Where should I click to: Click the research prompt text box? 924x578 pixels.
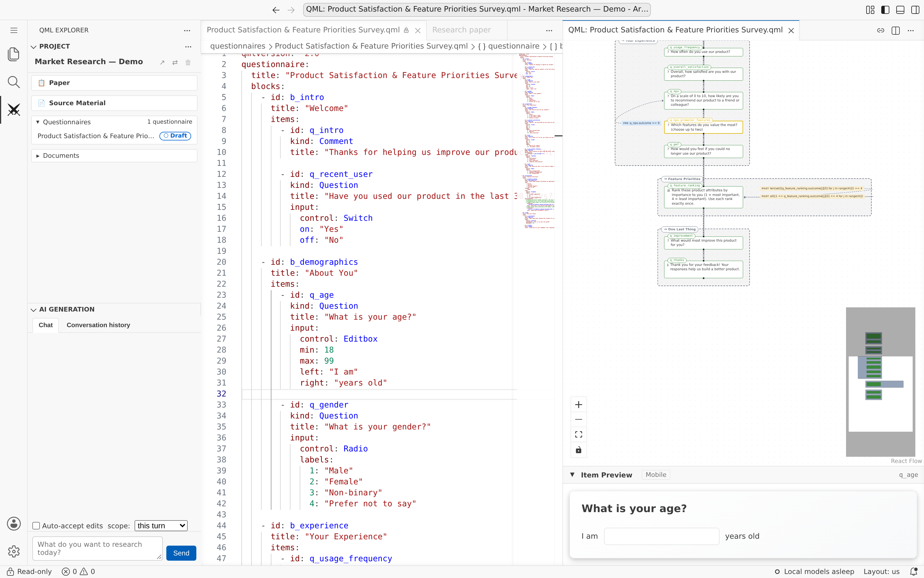[97, 548]
